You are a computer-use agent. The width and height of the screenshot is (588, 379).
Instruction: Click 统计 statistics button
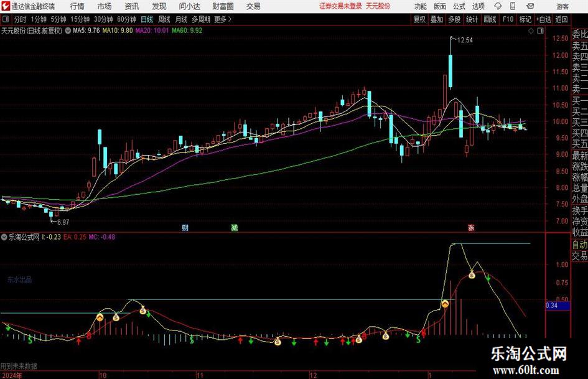[472, 19]
